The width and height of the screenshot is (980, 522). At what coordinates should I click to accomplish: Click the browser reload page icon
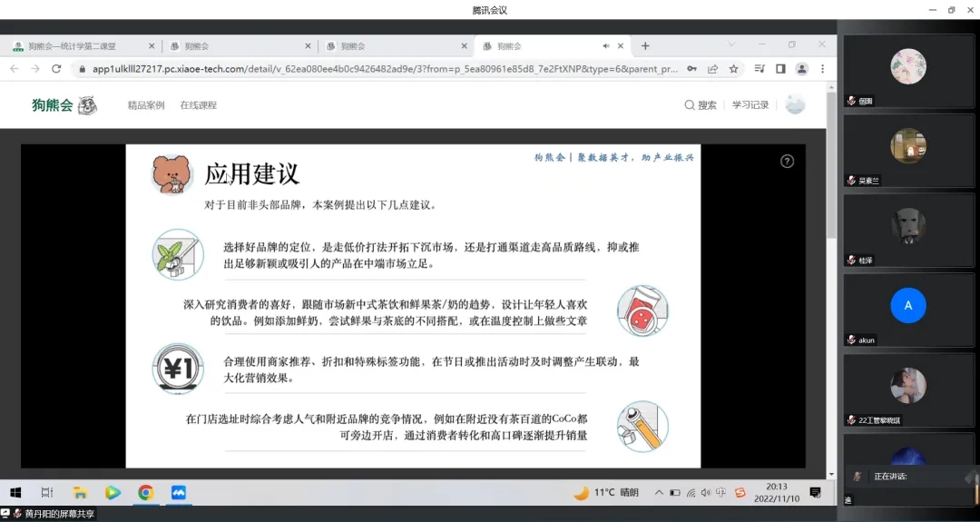pos(56,69)
